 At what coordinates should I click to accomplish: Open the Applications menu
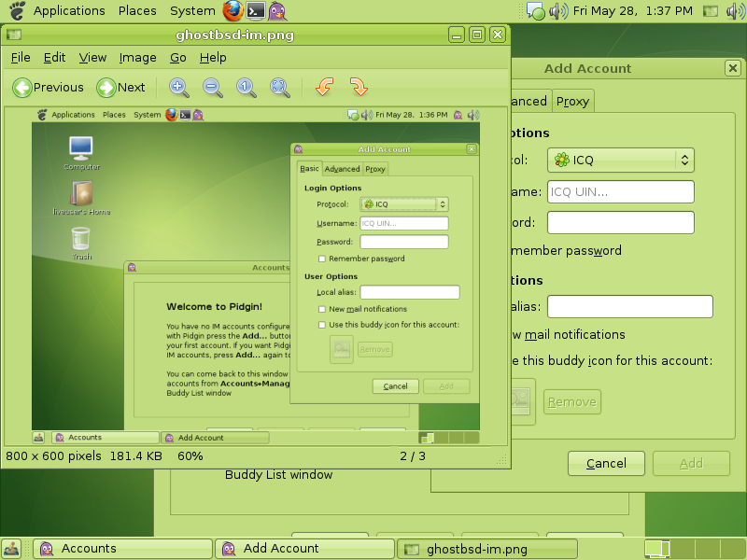pyautogui.click(x=69, y=10)
